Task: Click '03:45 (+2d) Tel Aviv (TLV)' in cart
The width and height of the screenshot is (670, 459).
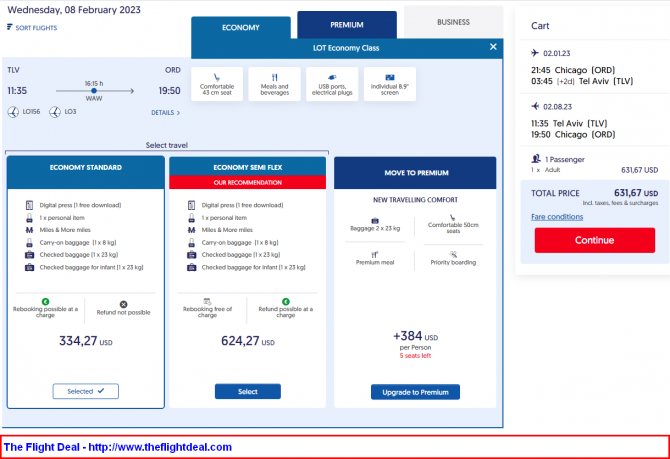Action: point(582,81)
